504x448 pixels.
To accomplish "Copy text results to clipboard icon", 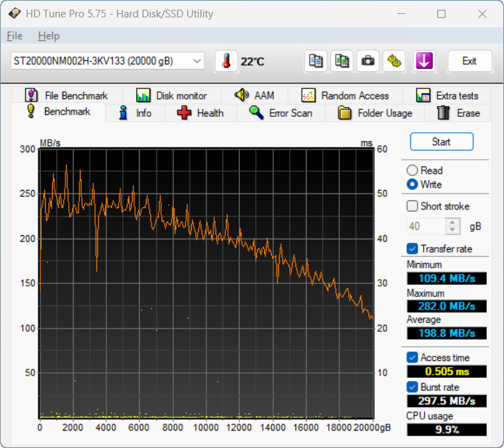I will (316, 61).
